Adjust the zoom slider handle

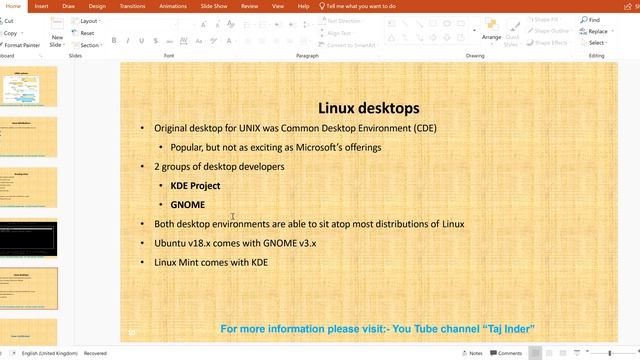[610, 353]
